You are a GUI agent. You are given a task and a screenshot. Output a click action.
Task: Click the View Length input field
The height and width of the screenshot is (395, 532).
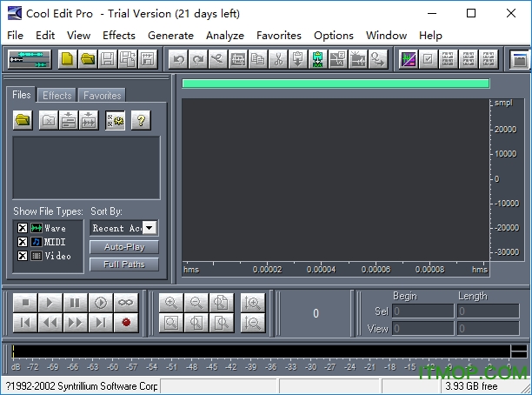(x=489, y=328)
